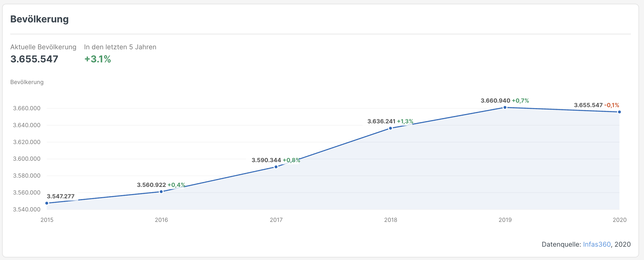
Task: Click the 3.590.344 +0,8% label
Action: click(x=276, y=160)
